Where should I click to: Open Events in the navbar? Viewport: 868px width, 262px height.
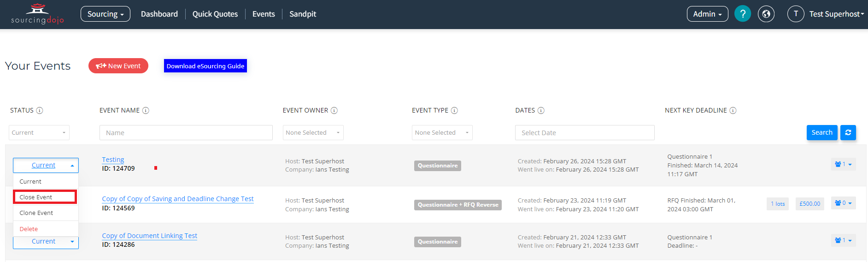coord(264,14)
